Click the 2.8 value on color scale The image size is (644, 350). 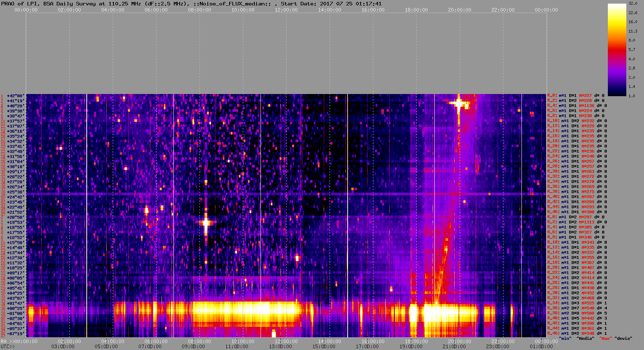pyautogui.click(x=632, y=68)
